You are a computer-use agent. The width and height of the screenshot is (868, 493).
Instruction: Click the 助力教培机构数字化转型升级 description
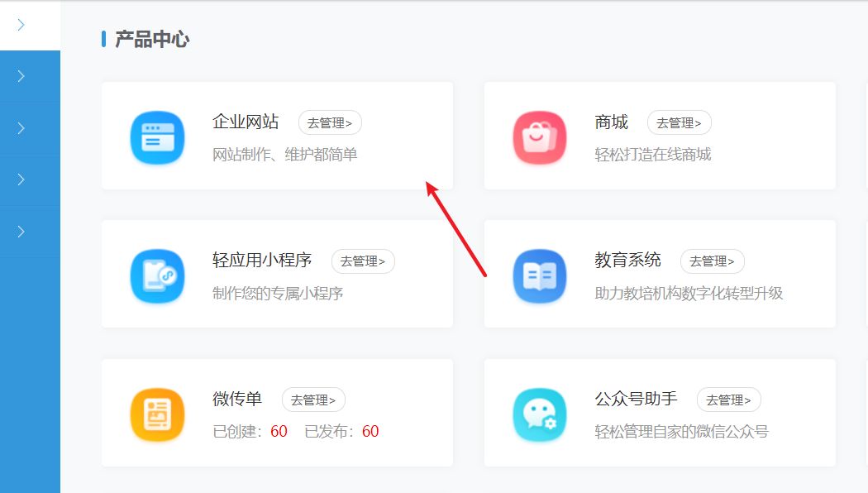click(689, 293)
